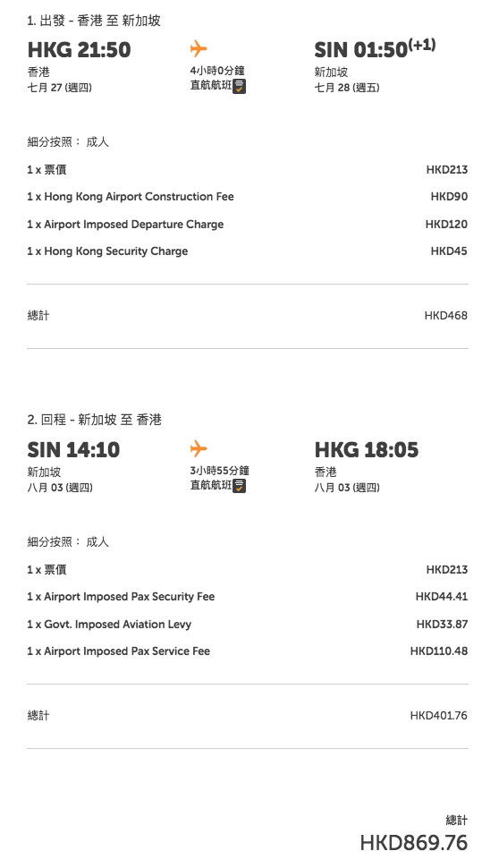Click the Airport Imposed Pax Service Fee line
The height and width of the screenshot is (868, 499).
click(x=248, y=651)
